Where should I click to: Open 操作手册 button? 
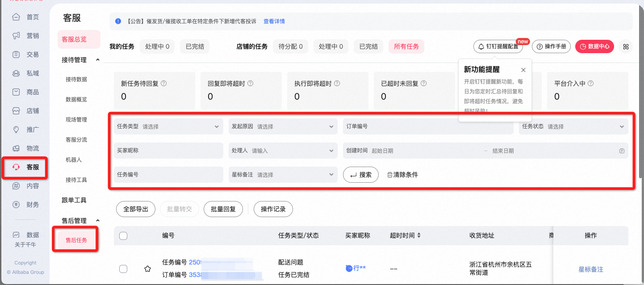point(551,46)
